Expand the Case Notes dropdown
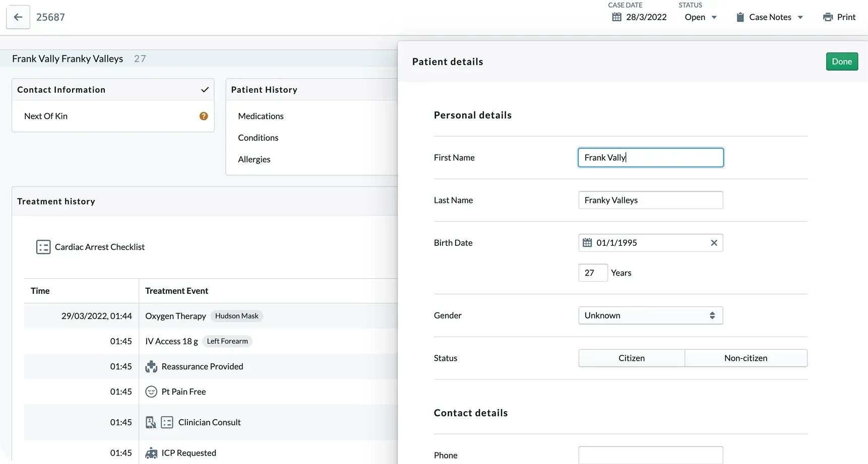The height and width of the screenshot is (464, 868). pyautogui.click(x=770, y=17)
